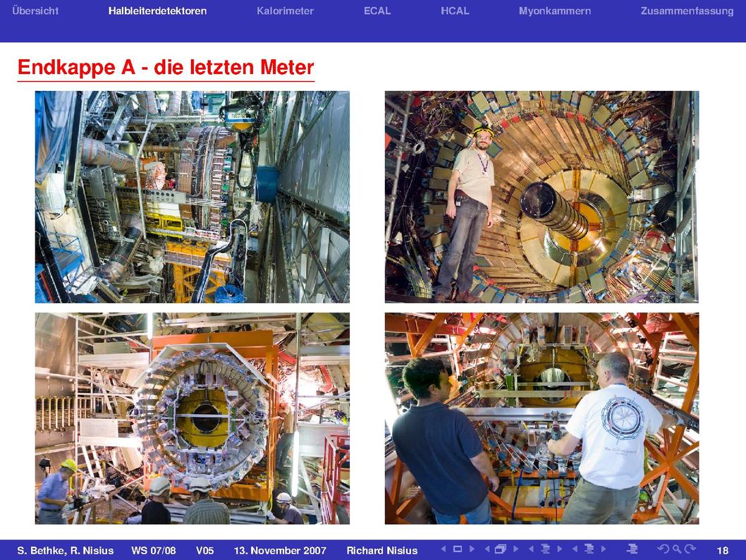Click authors 'S. Bethke, R. Nisius' in footer
The image size is (746, 560).
tap(66, 551)
